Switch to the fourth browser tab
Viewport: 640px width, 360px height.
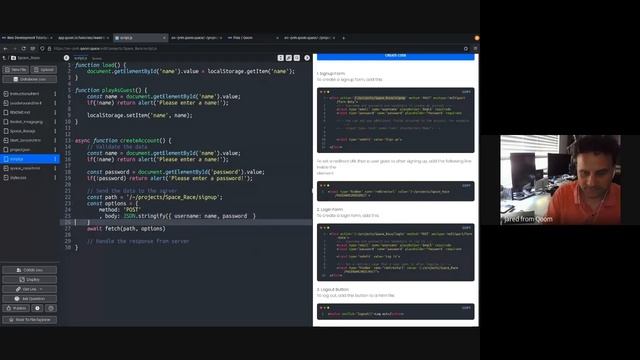196,38
